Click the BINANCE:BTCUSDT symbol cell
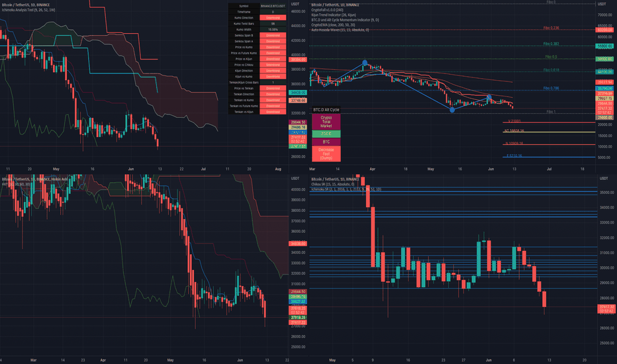617x364 pixels. pos(273,6)
